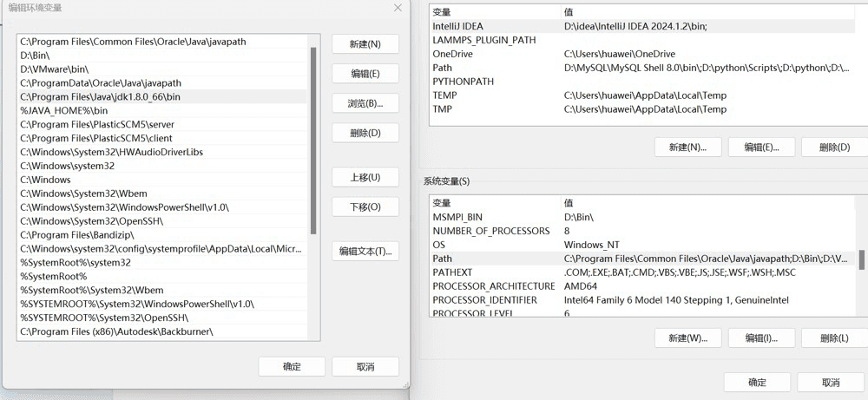Viewport: 868px width, 400px height.
Task: Select the OS system variable row
Action: point(643,245)
